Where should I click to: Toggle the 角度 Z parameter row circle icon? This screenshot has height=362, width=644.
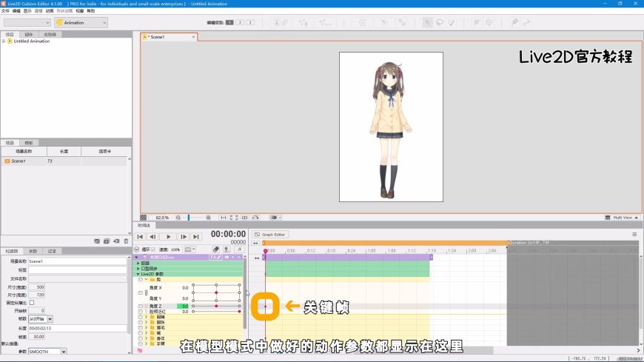[140, 306]
